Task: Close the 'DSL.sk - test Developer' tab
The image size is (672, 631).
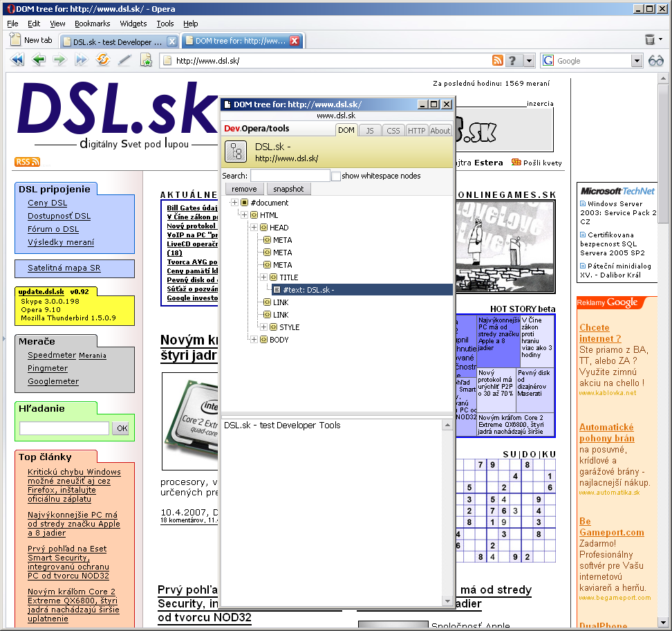Action: click(172, 42)
